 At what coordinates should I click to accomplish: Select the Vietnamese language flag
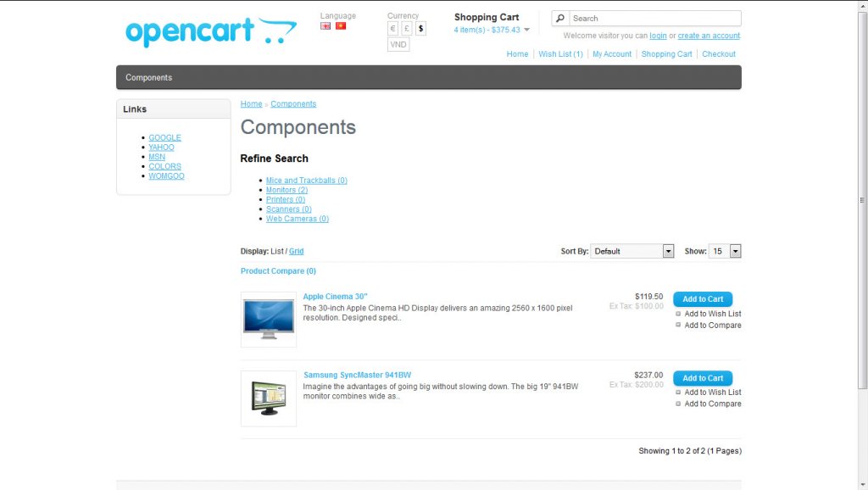point(341,26)
